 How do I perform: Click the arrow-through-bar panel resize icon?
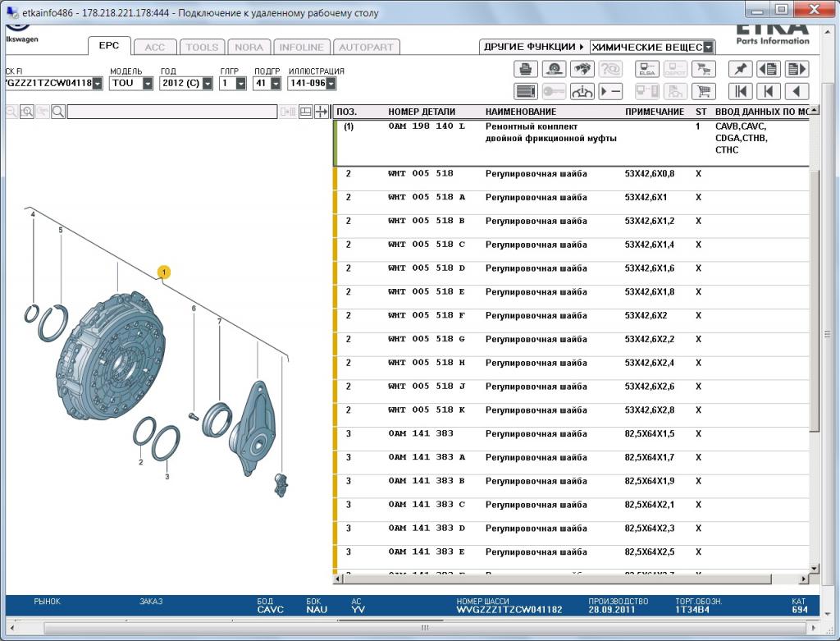tap(321, 112)
